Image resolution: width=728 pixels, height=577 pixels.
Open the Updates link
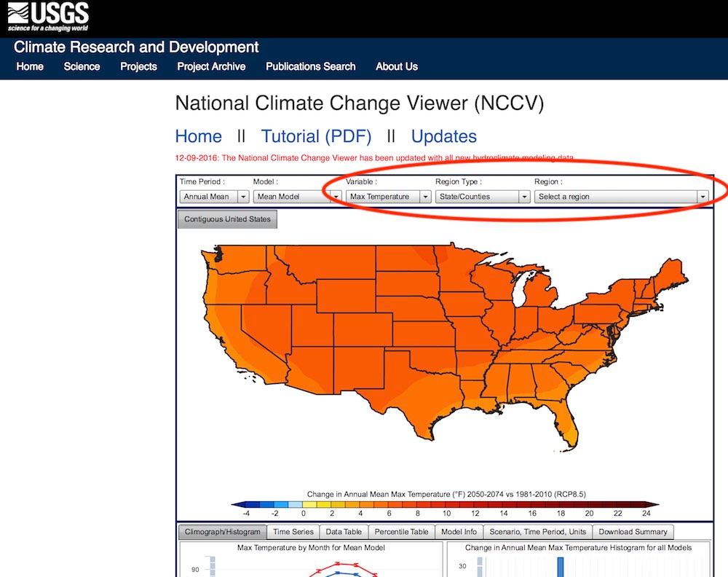point(444,136)
